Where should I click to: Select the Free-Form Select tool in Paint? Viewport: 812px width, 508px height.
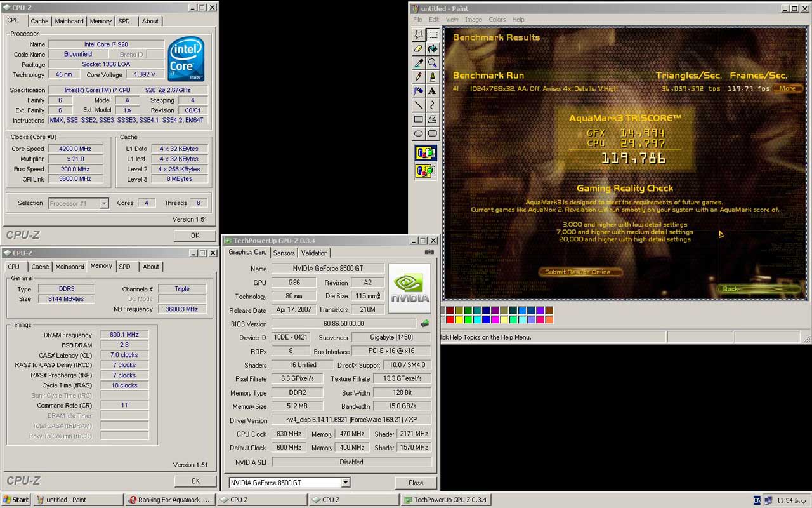click(419, 35)
